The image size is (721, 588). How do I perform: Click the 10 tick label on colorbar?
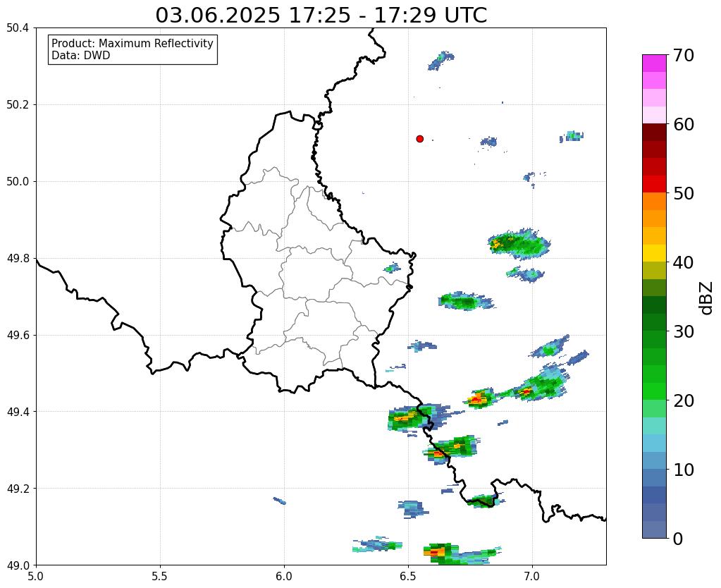[684, 470]
